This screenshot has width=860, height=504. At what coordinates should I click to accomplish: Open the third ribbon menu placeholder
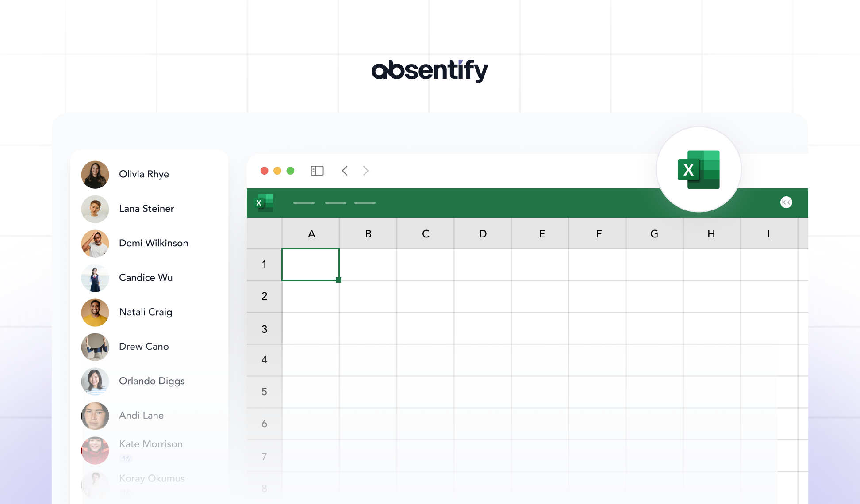pyautogui.click(x=365, y=203)
